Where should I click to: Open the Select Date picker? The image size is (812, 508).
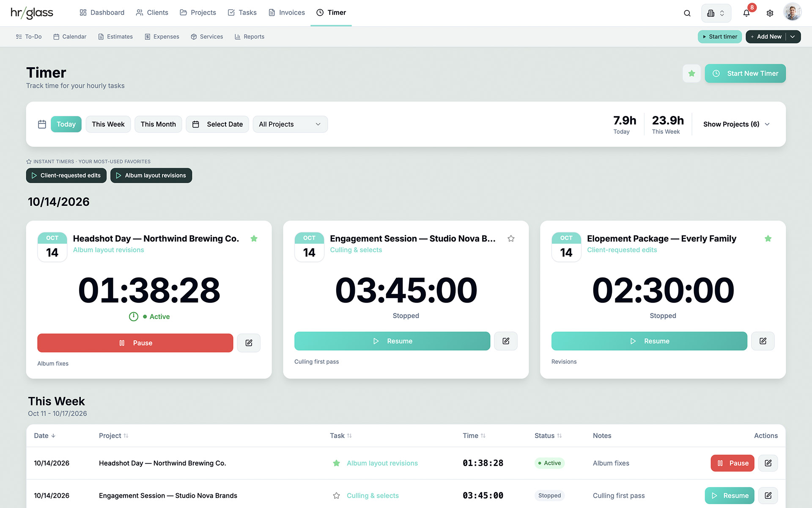coord(217,124)
